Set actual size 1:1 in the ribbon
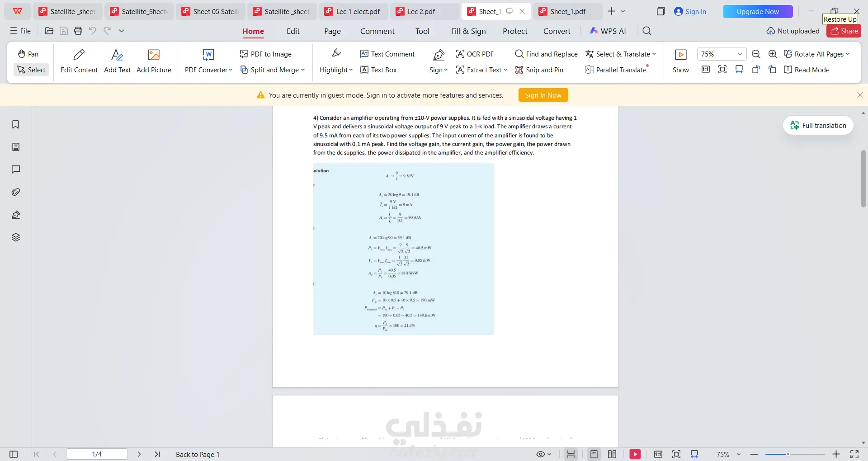868x461 pixels. click(706, 69)
